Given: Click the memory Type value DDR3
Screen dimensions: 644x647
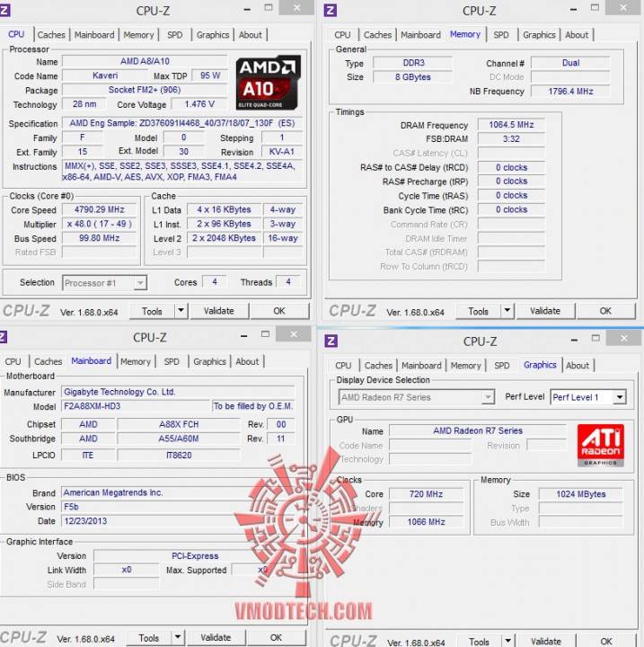Looking at the screenshot, I should 413,63.
